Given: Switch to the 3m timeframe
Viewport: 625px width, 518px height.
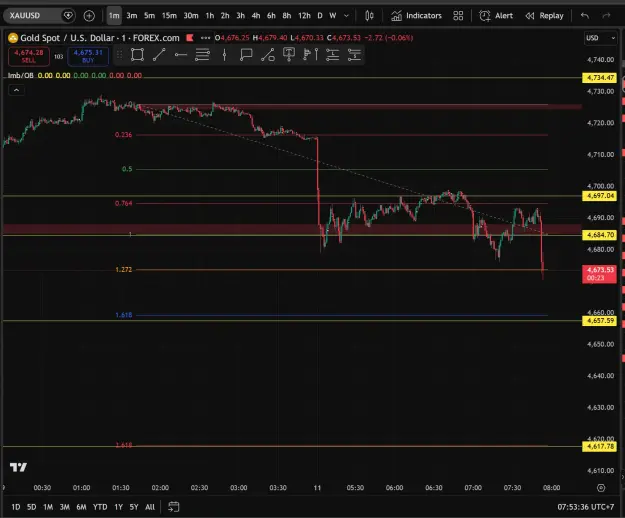Looking at the screenshot, I should point(132,16).
